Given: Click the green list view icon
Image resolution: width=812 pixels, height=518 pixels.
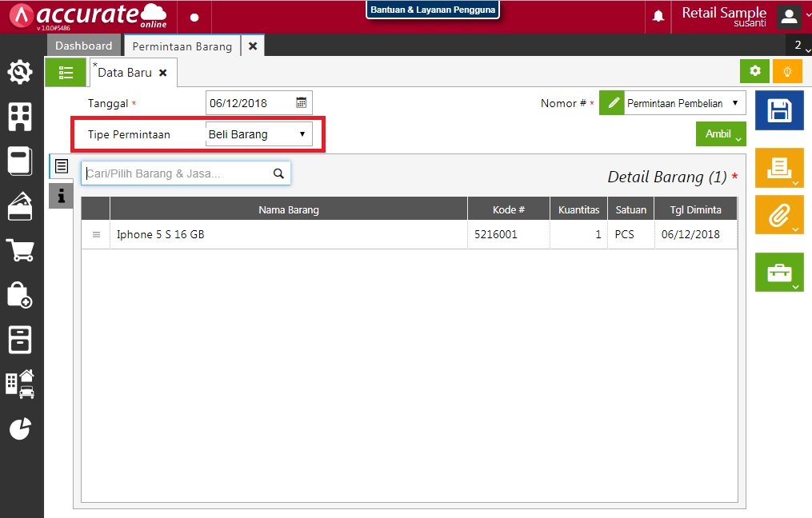Looking at the screenshot, I should pyautogui.click(x=66, y=73).
